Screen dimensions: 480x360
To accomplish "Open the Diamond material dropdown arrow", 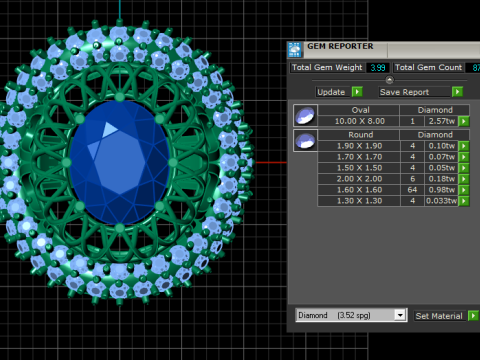I will click(400, 315).
